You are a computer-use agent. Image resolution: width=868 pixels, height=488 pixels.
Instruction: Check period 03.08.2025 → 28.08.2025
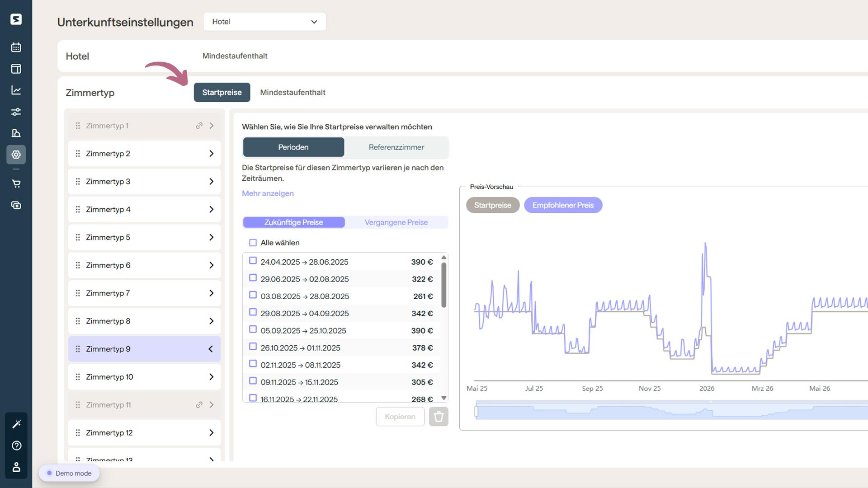253,295
